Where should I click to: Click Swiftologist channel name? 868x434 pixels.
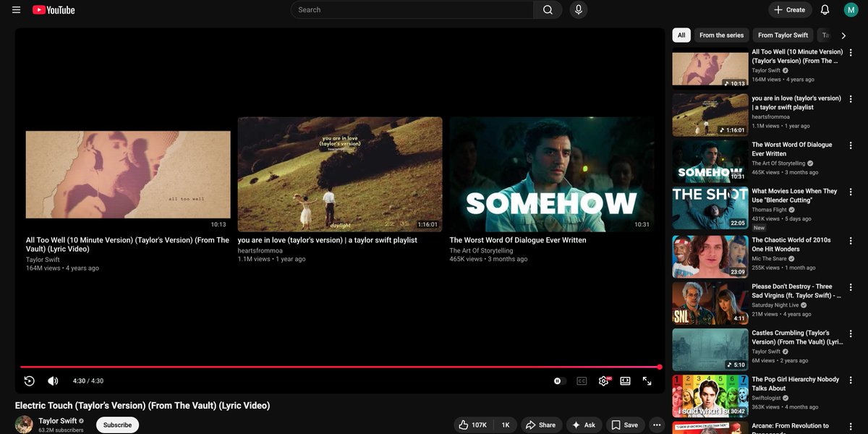767,398
